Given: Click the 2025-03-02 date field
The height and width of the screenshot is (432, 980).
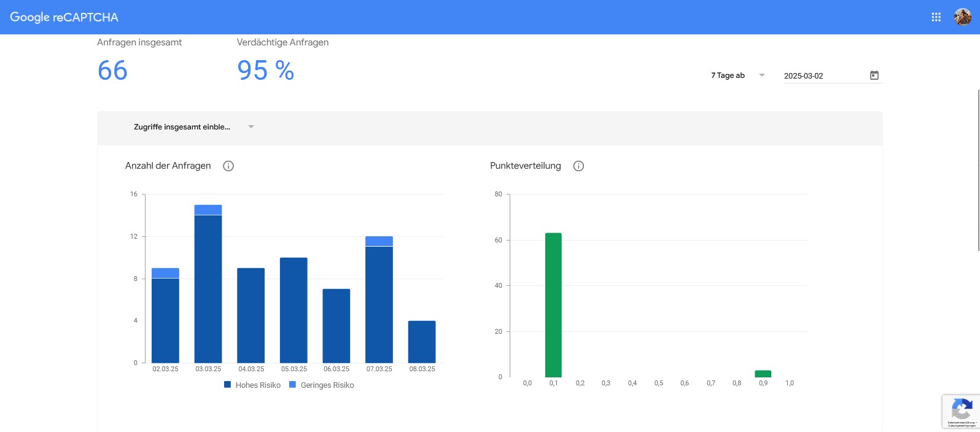Looking at the screenshot, I should (823, 76).
